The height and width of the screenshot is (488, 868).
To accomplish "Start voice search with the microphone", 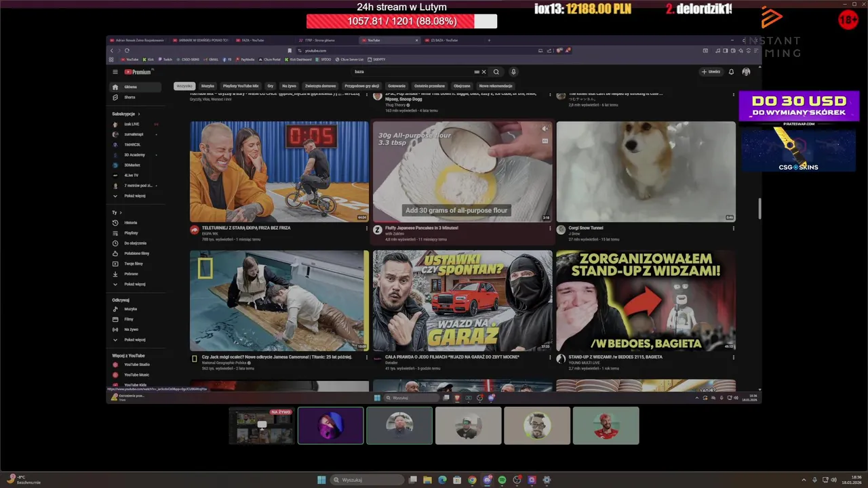I will coord(513,72).
